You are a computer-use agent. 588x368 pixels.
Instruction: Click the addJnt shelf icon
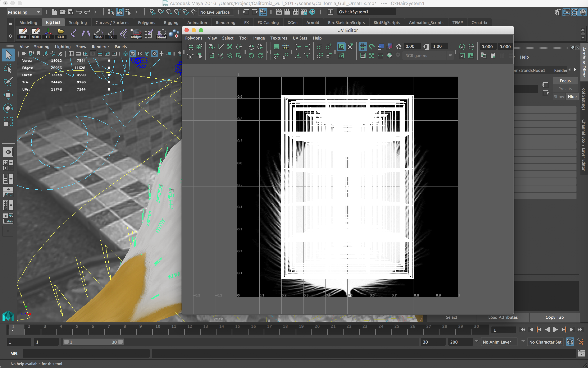click(x=136, y=33)
